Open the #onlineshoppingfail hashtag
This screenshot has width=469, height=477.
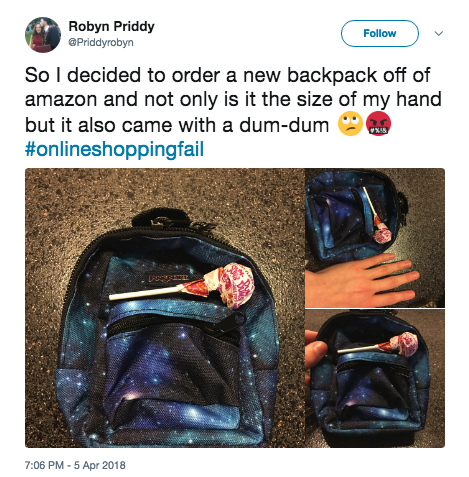tap(114, 149)
